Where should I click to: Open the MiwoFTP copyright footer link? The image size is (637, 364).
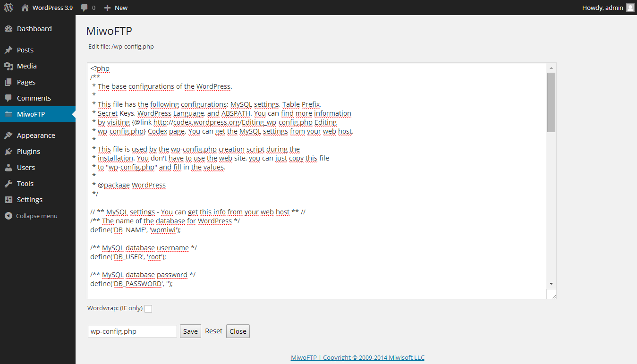click(357, 357)
